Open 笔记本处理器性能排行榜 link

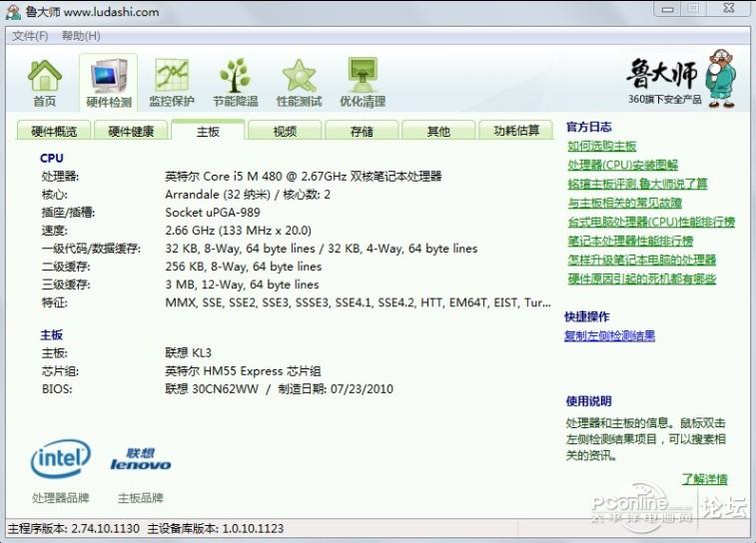pyautogui.click(x=630, y=241)
